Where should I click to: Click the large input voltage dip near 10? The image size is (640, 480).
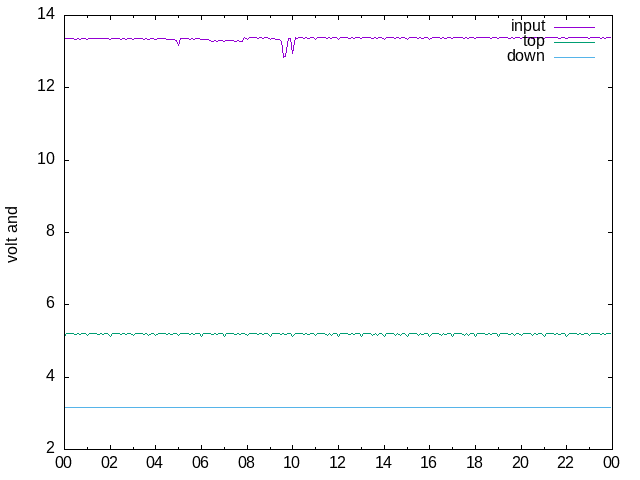[285, 54]
